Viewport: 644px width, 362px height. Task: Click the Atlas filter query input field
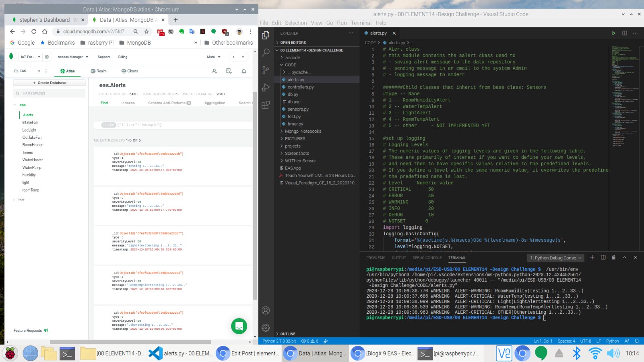coord(181,125)
